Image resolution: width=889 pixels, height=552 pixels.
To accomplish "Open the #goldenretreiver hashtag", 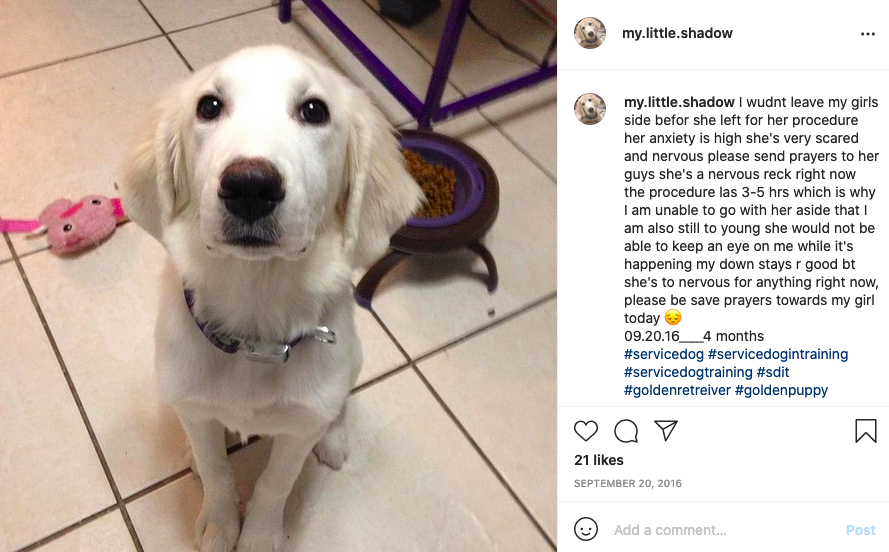I will [x=678, y=390].
